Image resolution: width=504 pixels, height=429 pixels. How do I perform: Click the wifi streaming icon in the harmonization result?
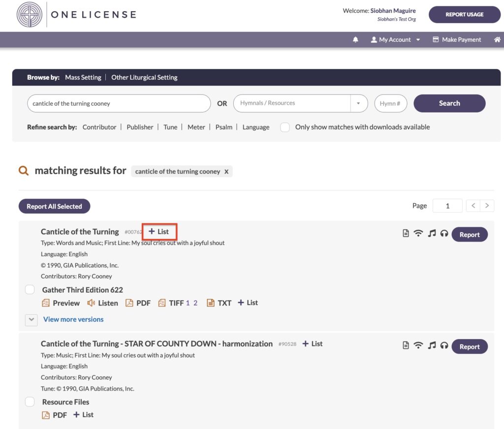click(x=418, y=346)
